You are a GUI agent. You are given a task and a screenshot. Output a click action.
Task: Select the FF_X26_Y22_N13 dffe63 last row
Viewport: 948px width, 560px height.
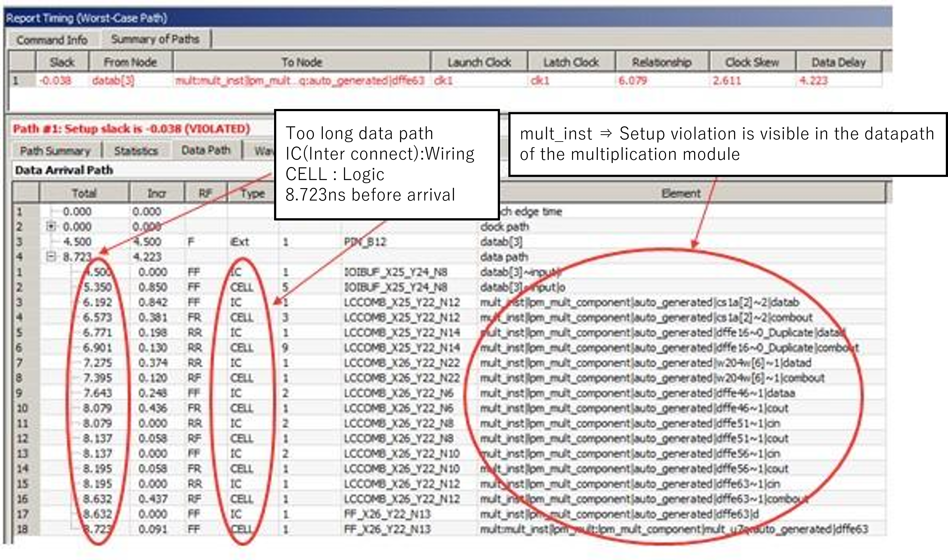pyautogui.click(x=387, y=529)
